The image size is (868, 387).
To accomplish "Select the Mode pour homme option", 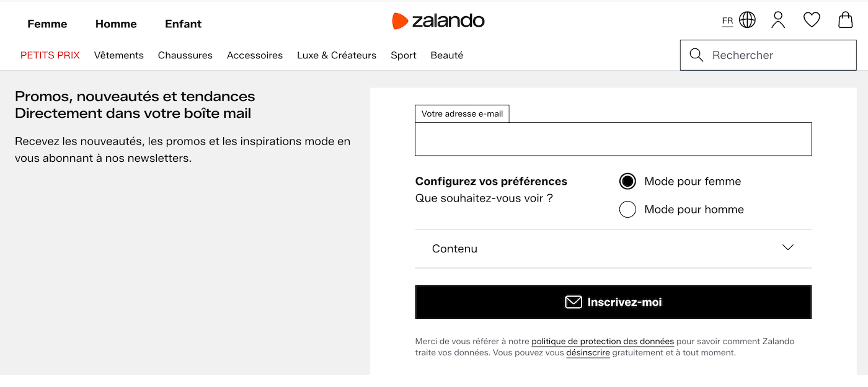I will point(627,209).
